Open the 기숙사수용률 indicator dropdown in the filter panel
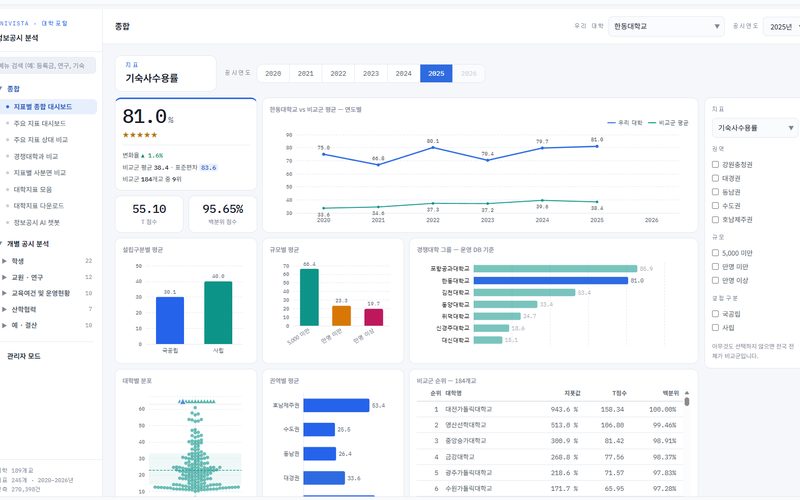Screen dimensions: 800x500 tap(755, 128)
